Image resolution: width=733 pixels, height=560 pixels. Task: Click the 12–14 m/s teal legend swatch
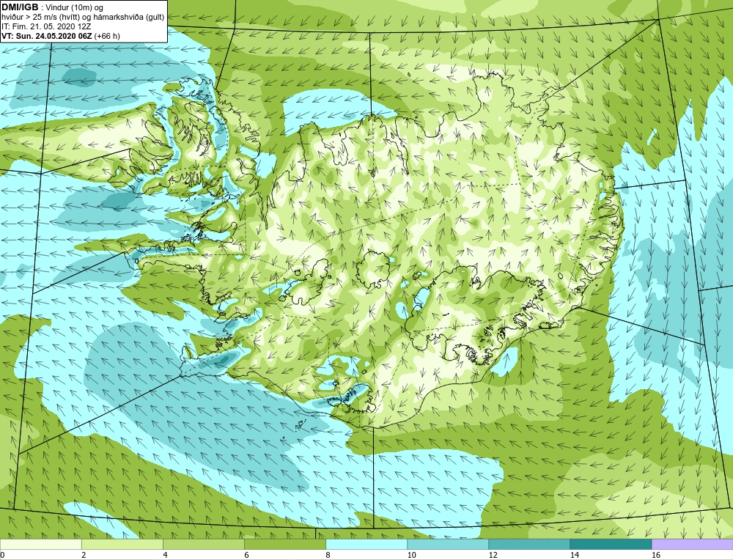click(x=528, y=544)
